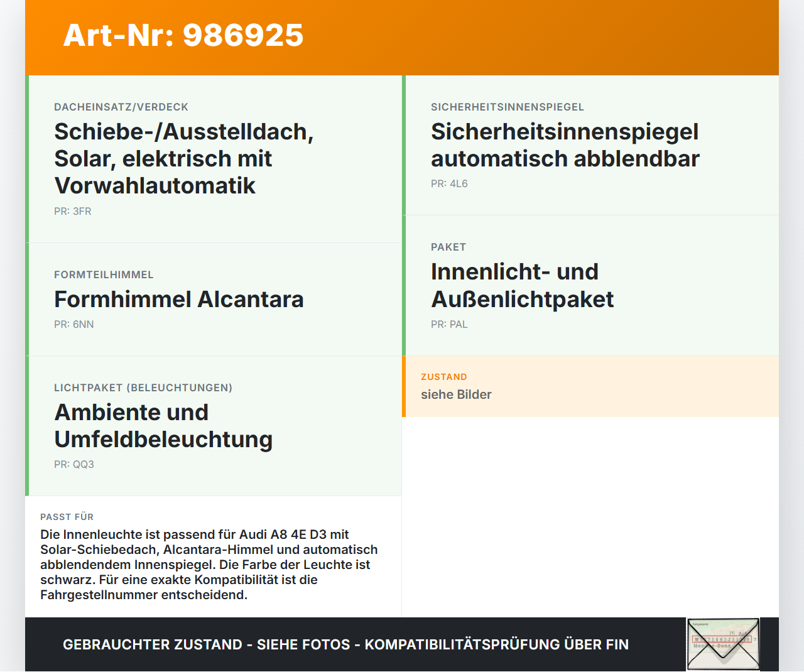The width and height of the screenshot is (804, 672).
Task: Click the DACHEINSATZ/VERDECK category label
Action: tap(121, 107)
